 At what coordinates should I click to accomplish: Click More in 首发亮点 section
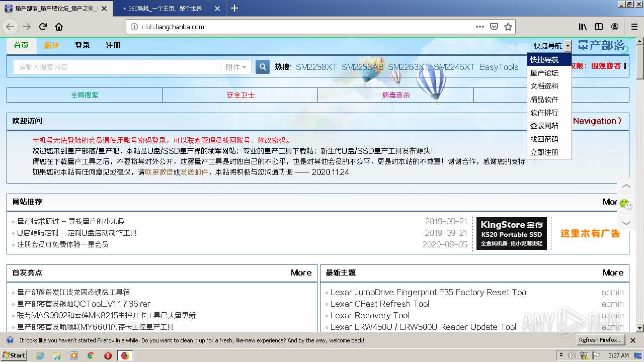click(301, 273)
